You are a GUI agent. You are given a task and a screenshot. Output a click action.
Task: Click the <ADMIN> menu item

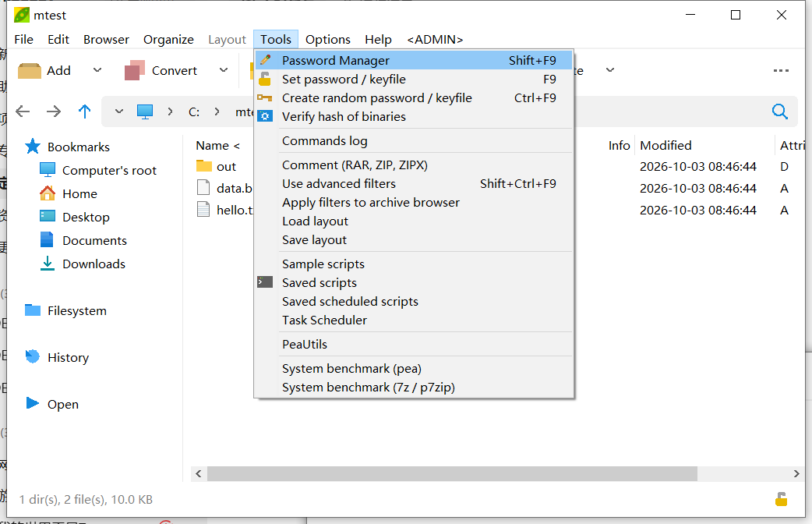(435, 40)
